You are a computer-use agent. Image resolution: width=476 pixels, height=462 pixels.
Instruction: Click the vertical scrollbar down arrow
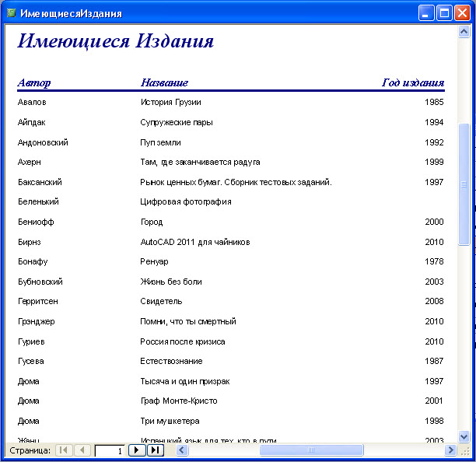464,437
